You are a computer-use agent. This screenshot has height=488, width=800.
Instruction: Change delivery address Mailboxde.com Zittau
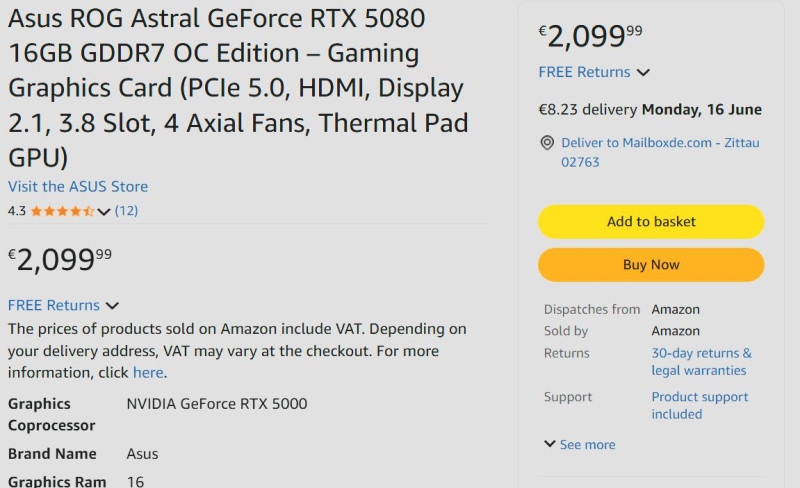(660, 152)
